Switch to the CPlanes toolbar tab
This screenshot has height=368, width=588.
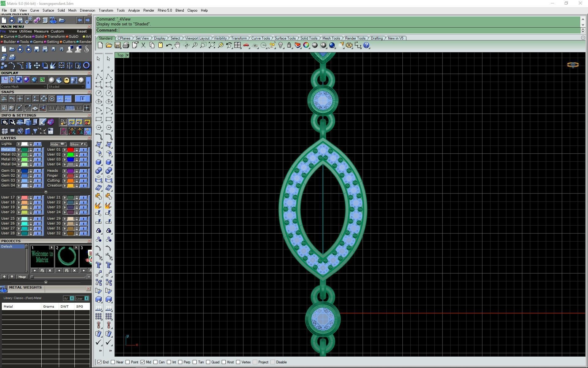tap(124, 38)
